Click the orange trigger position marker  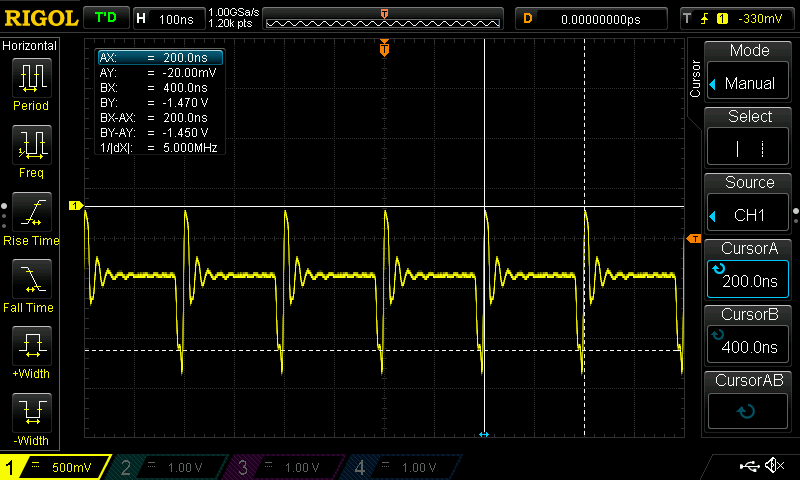(385, 49)
